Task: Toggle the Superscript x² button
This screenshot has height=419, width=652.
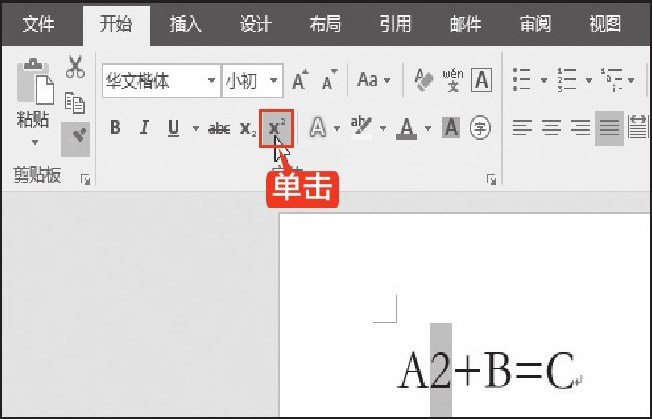Action: click(277, 128)
